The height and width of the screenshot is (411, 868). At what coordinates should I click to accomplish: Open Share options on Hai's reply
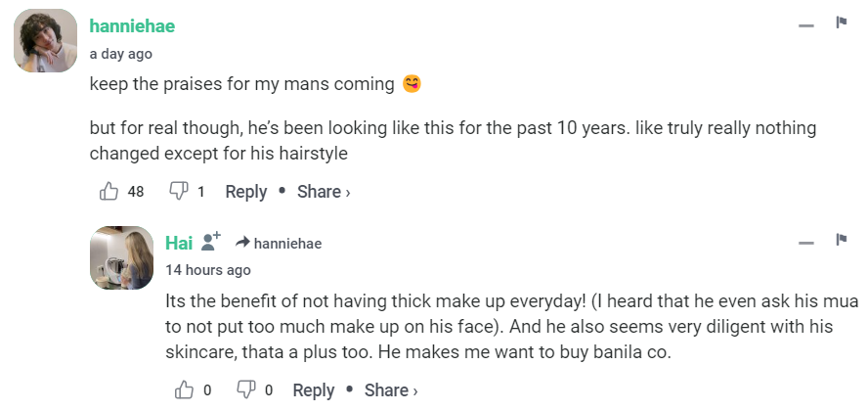point(390,390)
